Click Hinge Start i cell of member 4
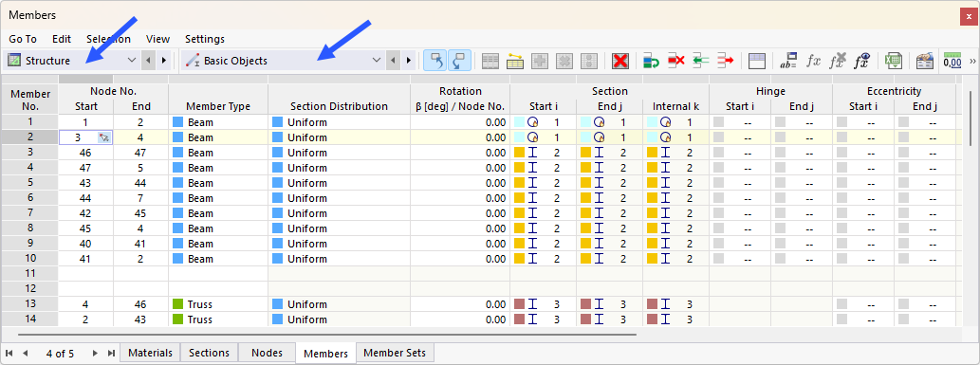 (x=740, y=168)
